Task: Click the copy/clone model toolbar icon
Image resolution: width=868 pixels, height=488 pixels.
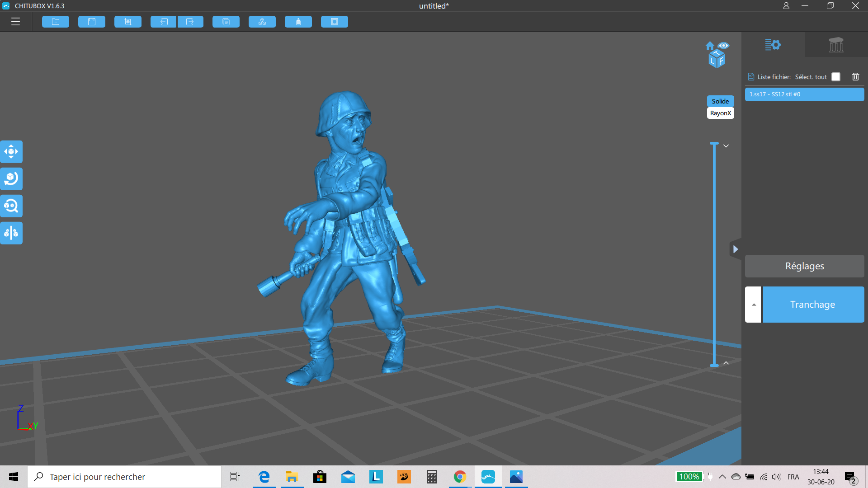Action: (x=226, y=22)
